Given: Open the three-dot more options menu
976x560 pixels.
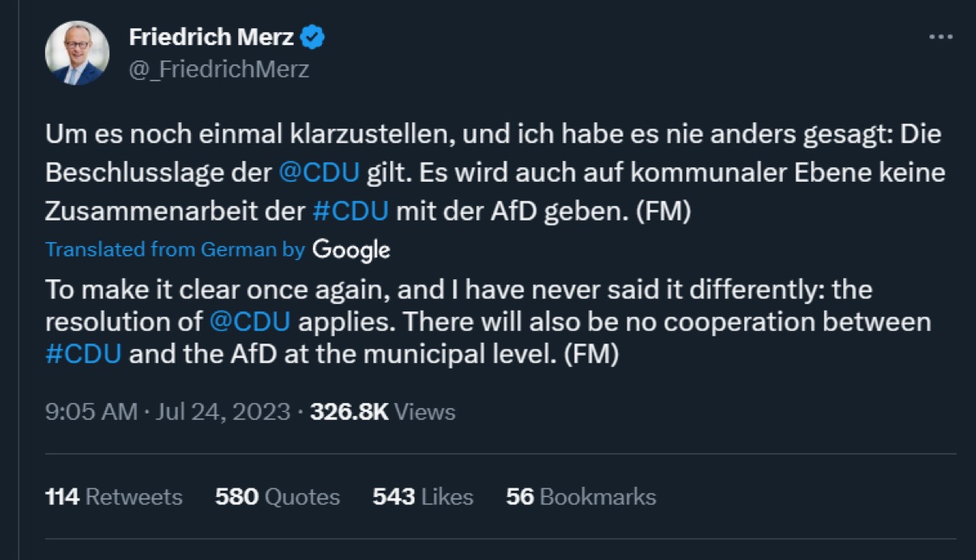Looking at the screenshot, I should click(940, 38).
